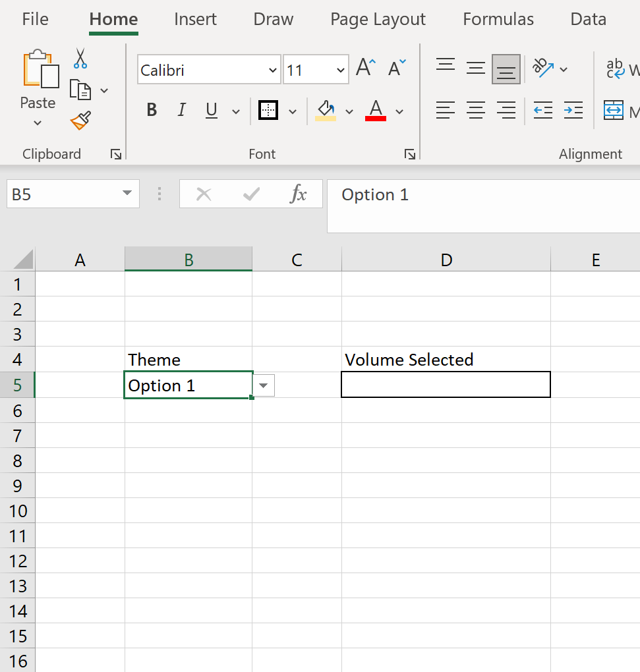640x672 pixels.
Task: Copy using the Copy icon
Action: click(80, 90)
